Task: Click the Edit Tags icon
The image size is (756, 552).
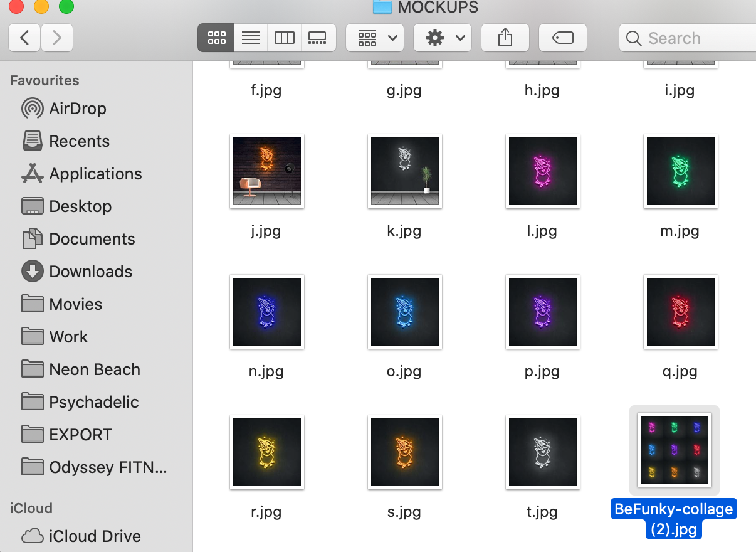Action: pyautogui.click(x=562, y=38)
